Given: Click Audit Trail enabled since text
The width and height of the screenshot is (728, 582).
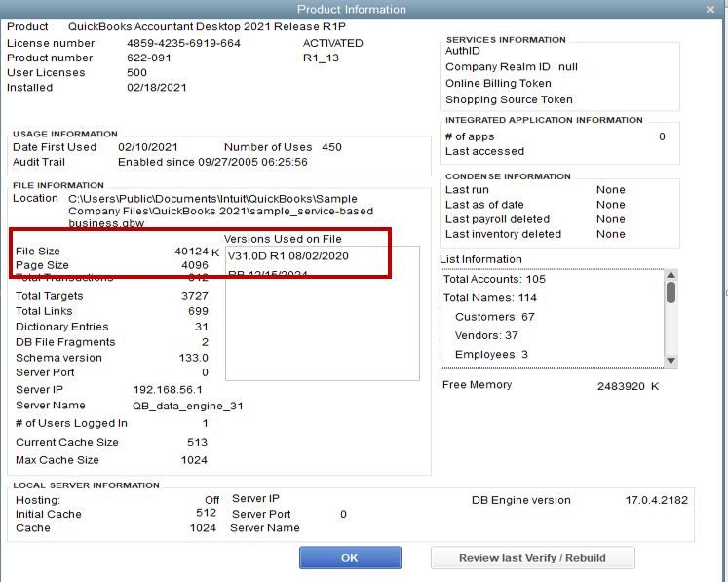Looking at the screenshot, I should tap(212, 162).
